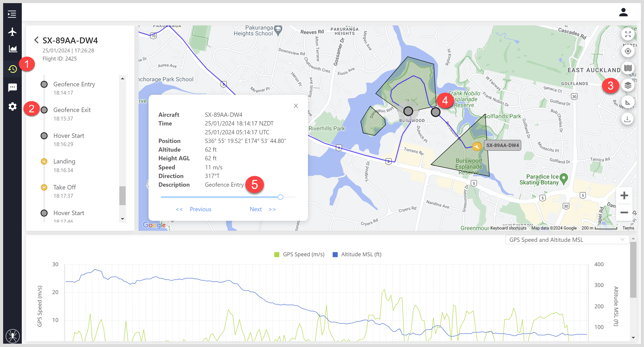Click the Pakuranga Heights School place pin

coord(278,30)
